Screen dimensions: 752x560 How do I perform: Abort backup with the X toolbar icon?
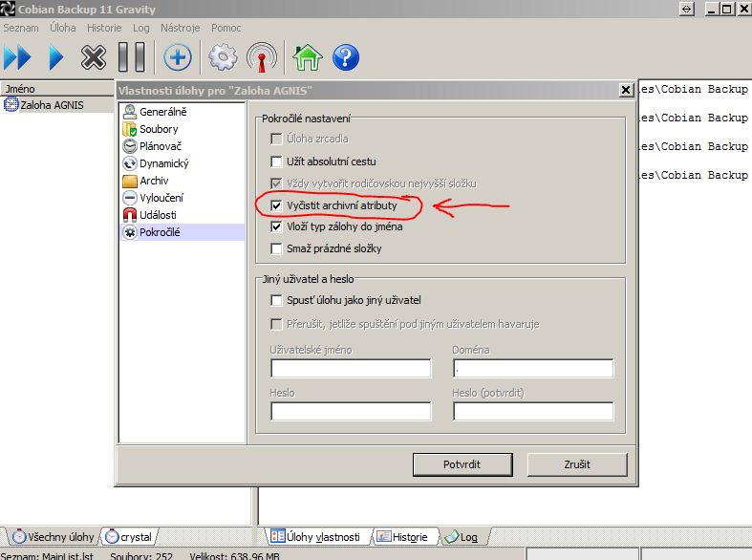(93, 57)
